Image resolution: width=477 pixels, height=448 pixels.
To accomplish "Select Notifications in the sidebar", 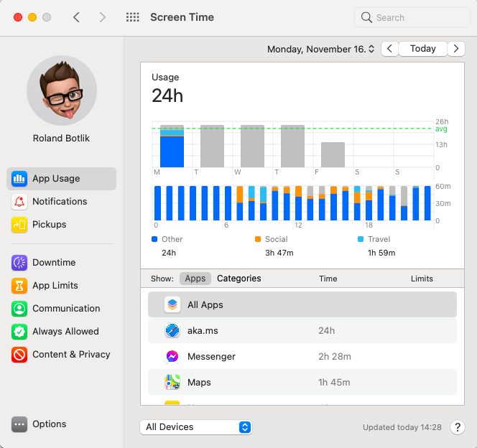I will tap(62, 202).
